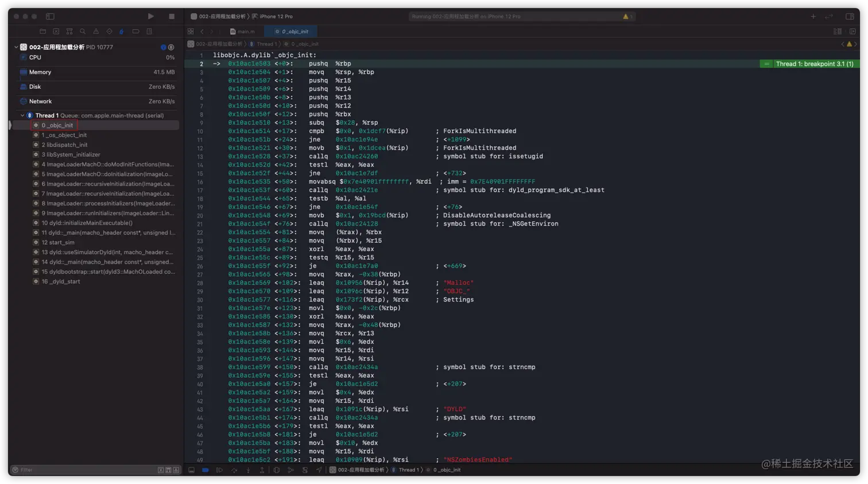Collapse the 002 process PID 10777 row

(16, 47)
